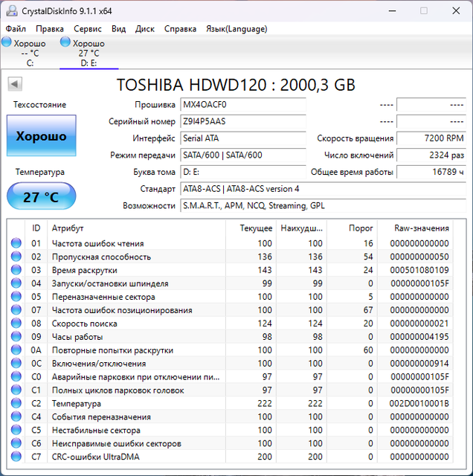Click the serial number field Z9I4P5AAS
Viewport: 473px width, 476px height.
tap(243, 121)
